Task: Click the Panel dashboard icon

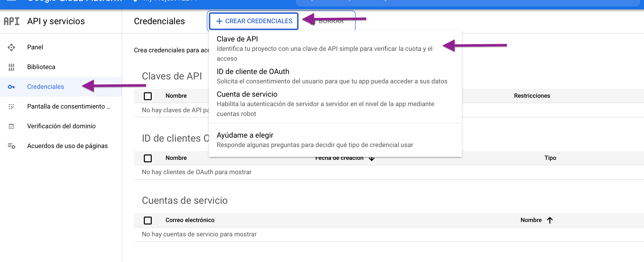Action: coord(11,47)
